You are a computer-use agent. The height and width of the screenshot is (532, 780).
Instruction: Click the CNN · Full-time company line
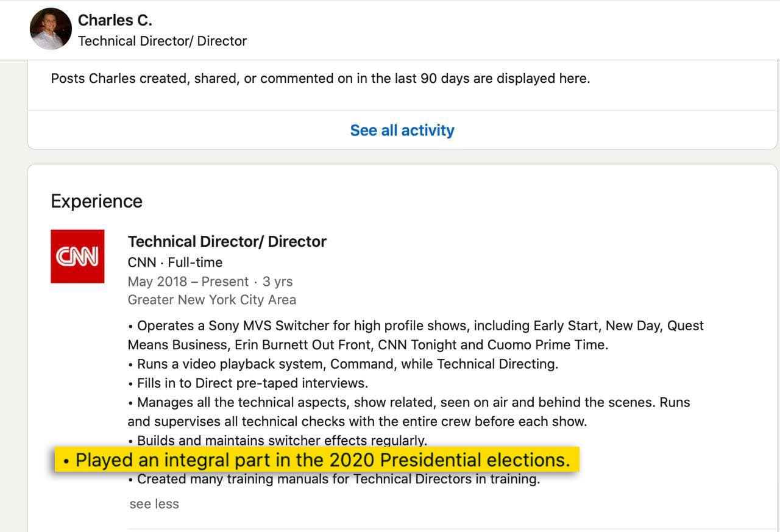tap(175, 263)
